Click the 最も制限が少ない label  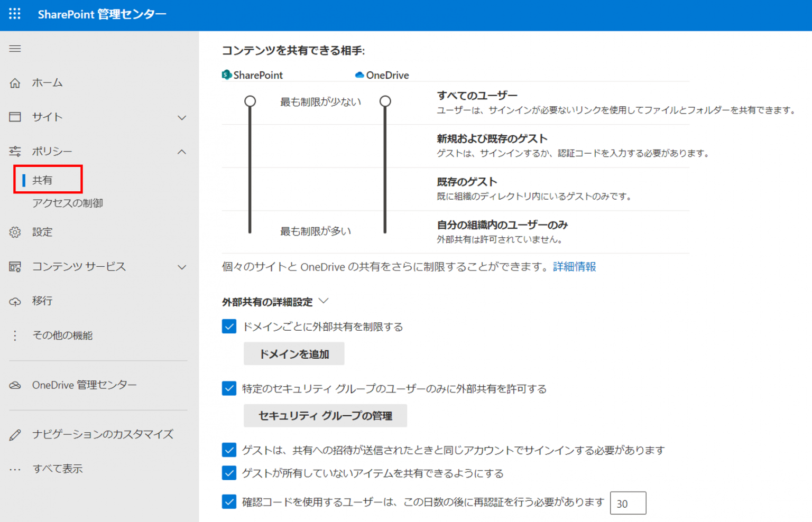point(320,102)
